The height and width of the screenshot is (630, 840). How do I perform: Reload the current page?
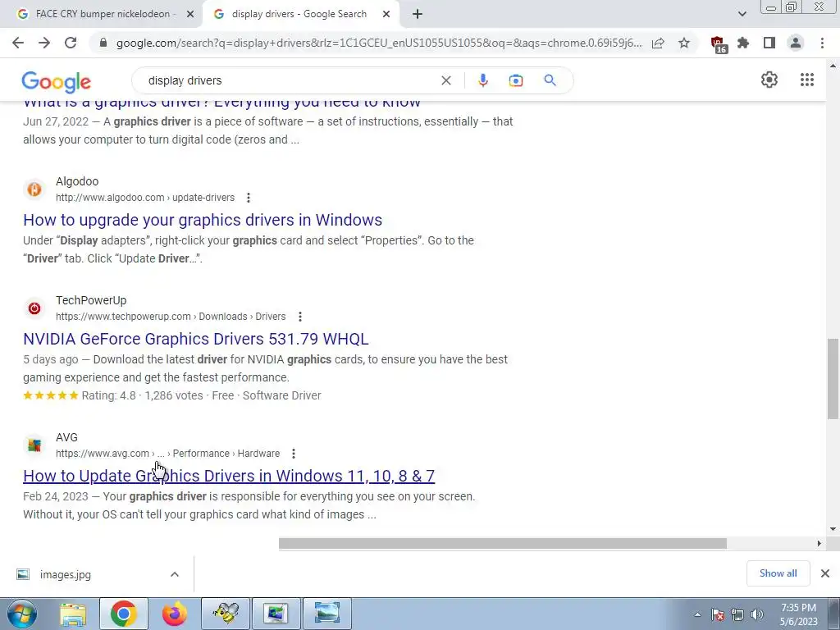click(x=71, y=43)
